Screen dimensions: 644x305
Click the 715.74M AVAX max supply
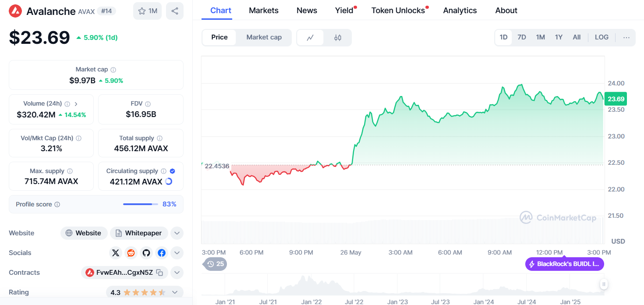pyautogui.click(x=51, y=181)
